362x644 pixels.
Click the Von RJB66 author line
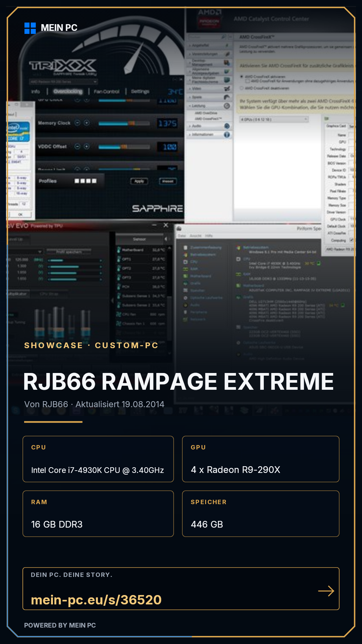coord(94,404)
